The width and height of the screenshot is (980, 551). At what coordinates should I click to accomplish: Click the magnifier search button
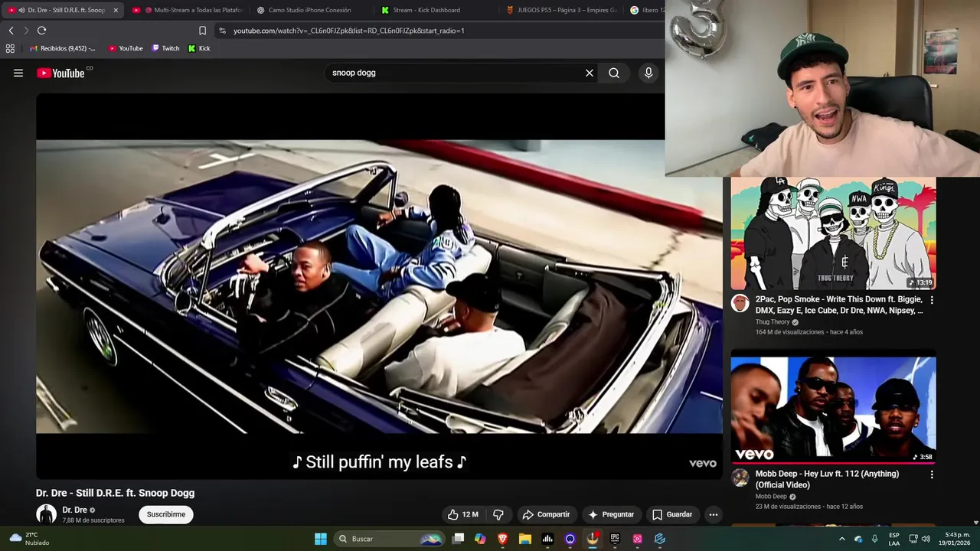tap(614, 73)
